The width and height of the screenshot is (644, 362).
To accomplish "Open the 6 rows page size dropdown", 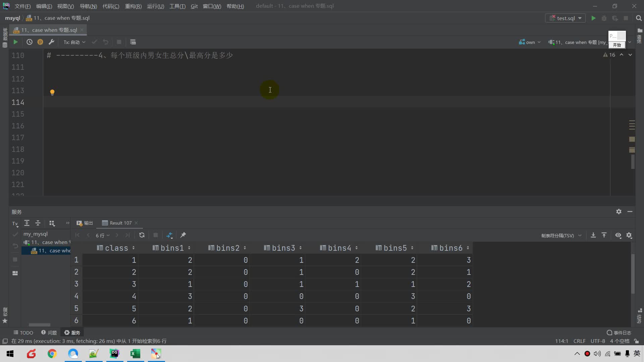I will pyautogui.click(x=103, y=235).
